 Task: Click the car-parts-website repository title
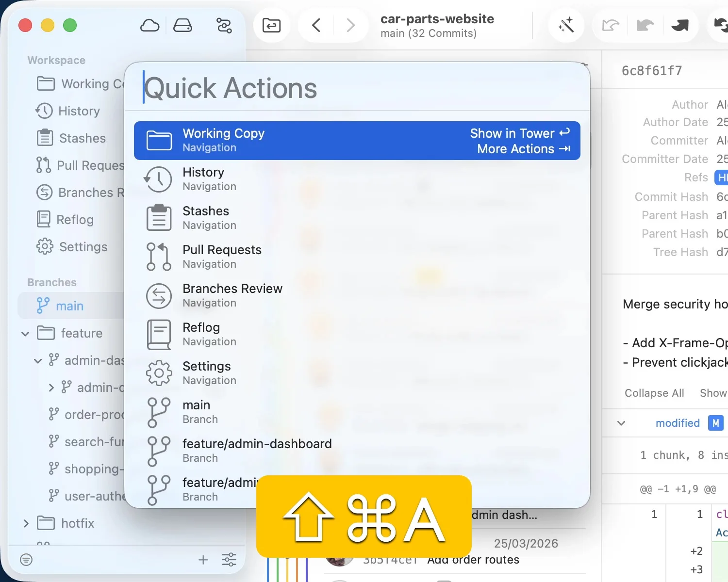[437, 18]
